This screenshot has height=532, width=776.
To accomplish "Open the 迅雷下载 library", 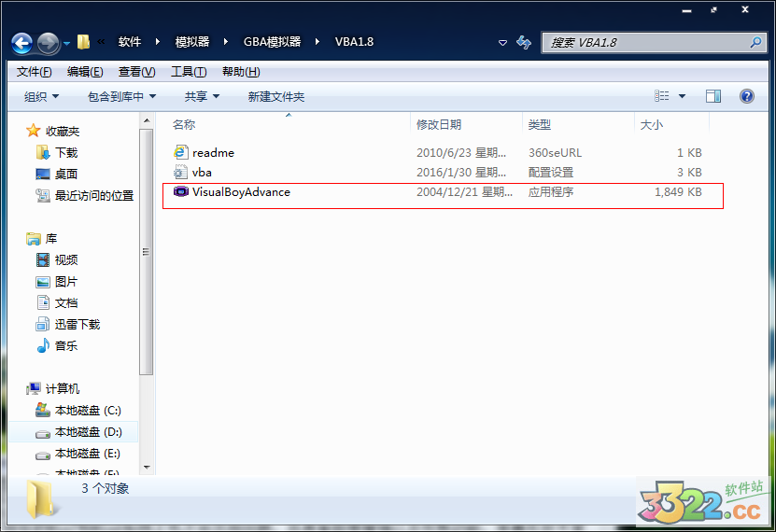I will click(x=78, y=325).
